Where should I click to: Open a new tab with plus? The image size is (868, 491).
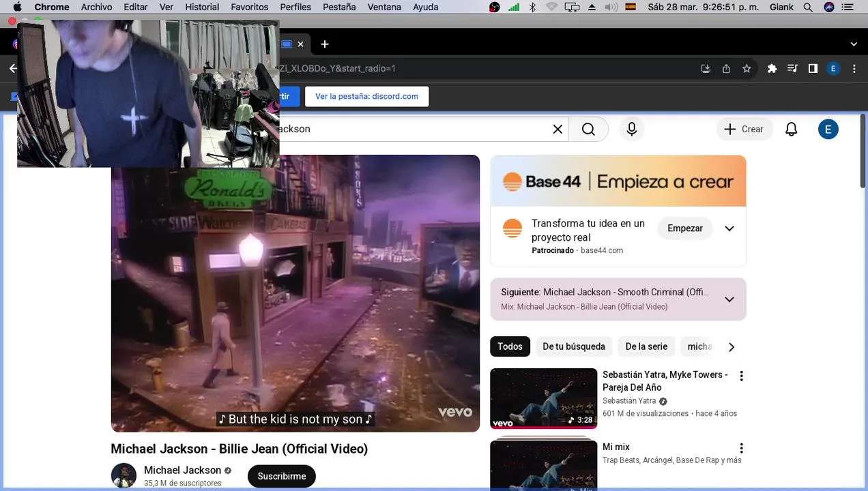click(x=325, y=44)
